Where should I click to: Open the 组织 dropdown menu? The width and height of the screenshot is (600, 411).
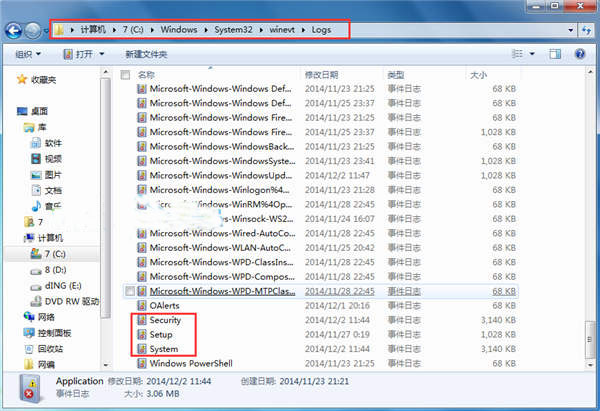click(x=28, y=54)
